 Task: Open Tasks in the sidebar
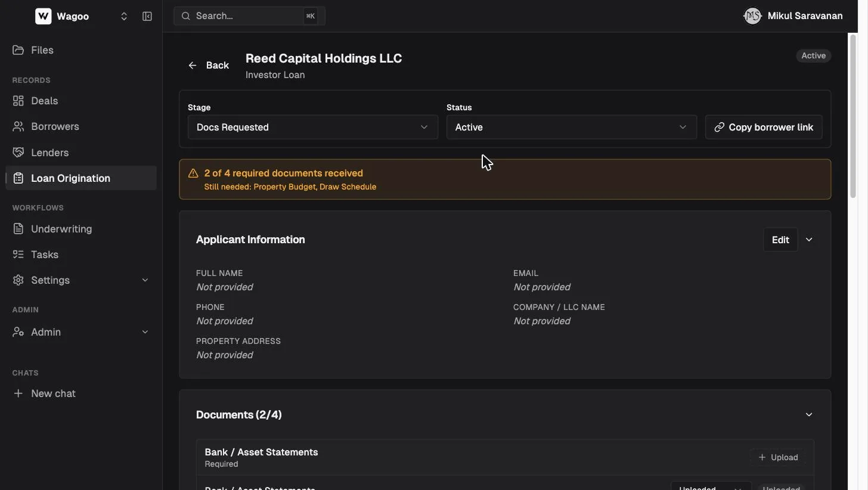[81, 255]
